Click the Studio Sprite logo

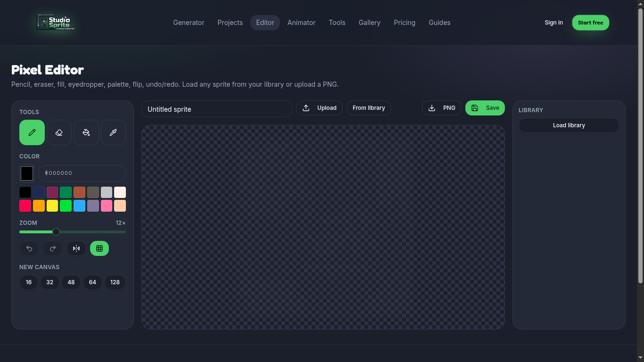point(56,22)
